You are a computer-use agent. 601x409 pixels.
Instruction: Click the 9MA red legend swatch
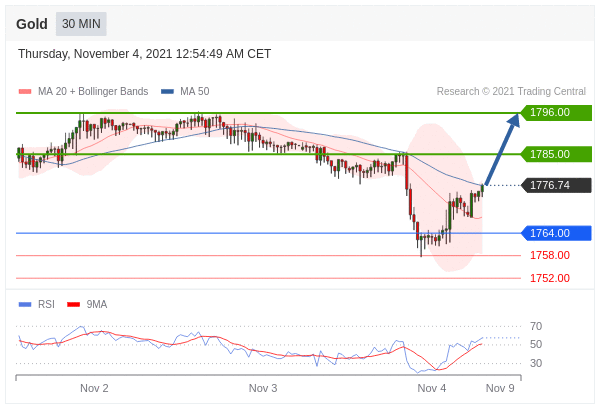[73, 304]
